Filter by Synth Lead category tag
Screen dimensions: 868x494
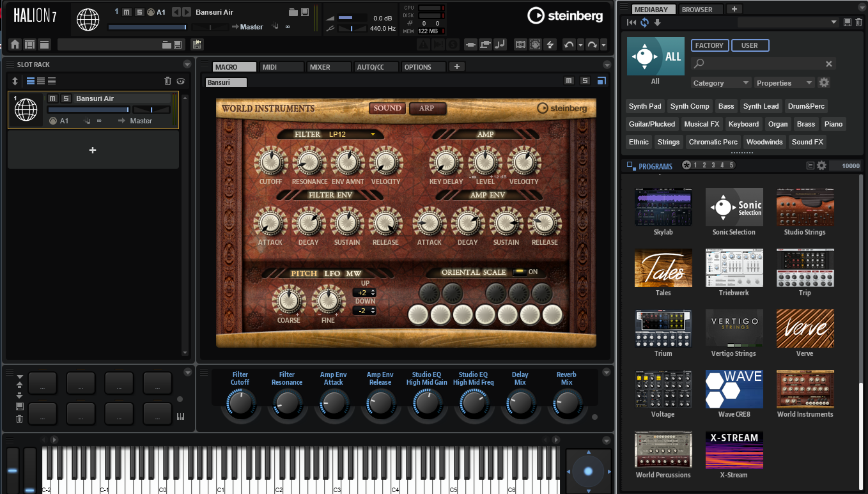pos(761,106)
